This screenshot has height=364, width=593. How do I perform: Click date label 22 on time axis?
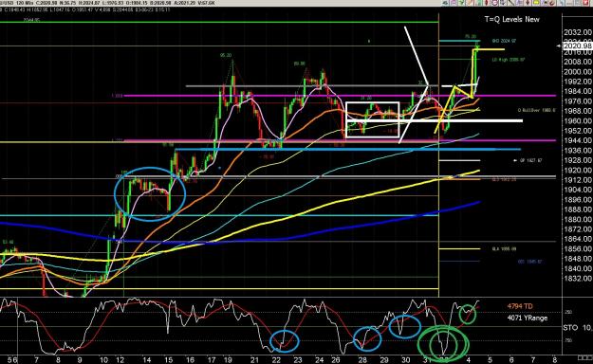[x=276, y=360]
